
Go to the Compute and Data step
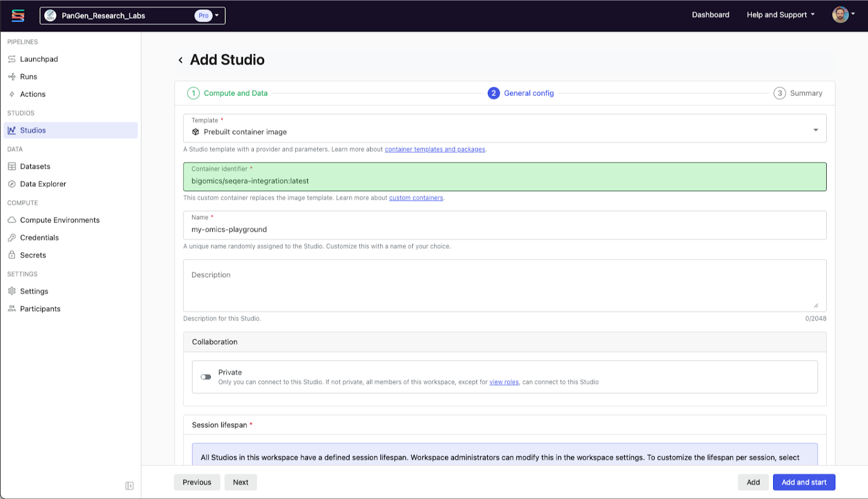coord(235,93)
